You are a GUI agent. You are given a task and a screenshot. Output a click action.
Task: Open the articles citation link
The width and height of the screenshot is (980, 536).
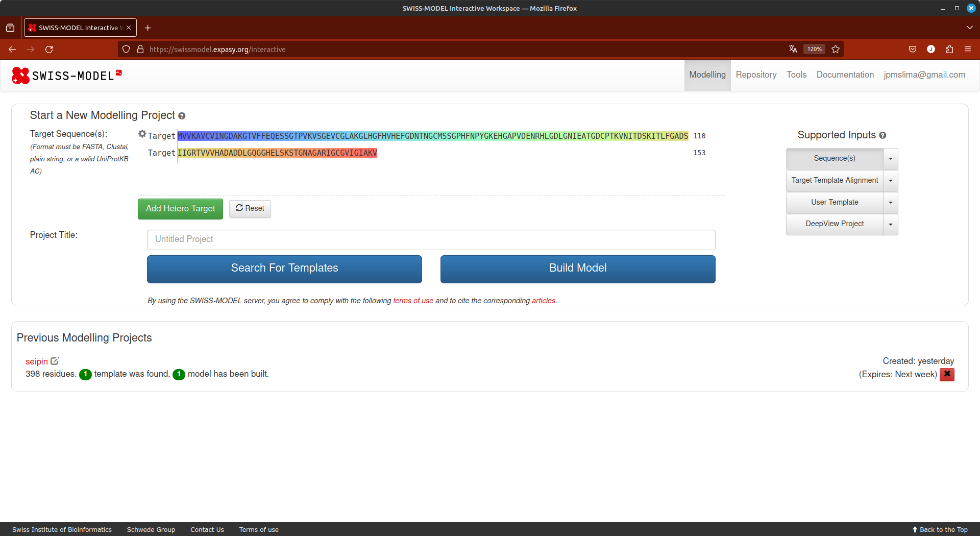point(544,301)
